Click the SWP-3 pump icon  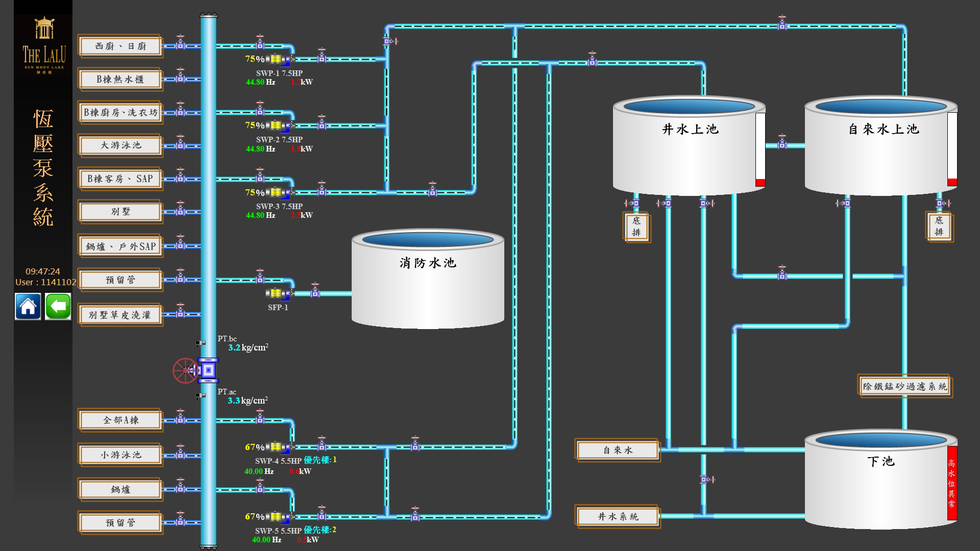click(278, 192)
